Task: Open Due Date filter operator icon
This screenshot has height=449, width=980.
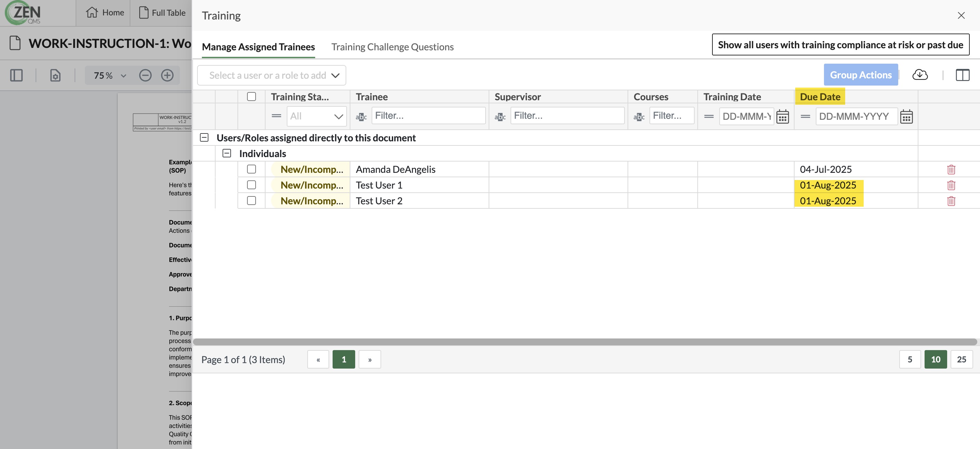Action: click(805, 116)
